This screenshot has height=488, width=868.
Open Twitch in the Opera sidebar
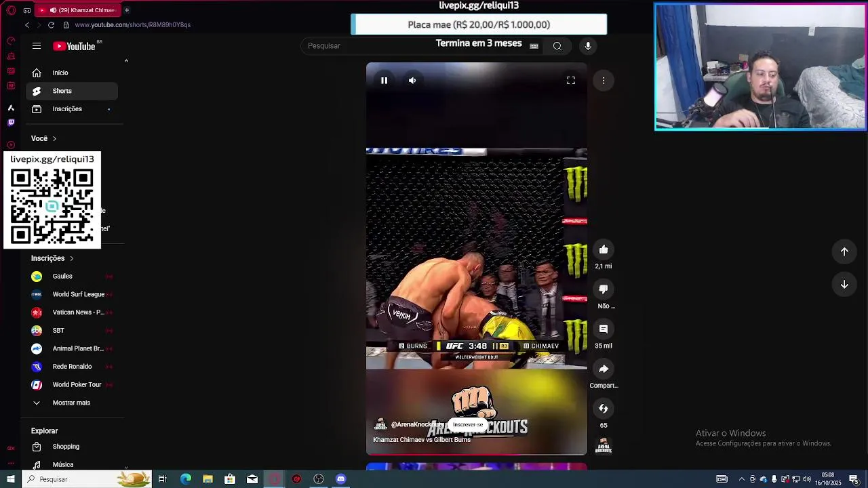(10, 123)
